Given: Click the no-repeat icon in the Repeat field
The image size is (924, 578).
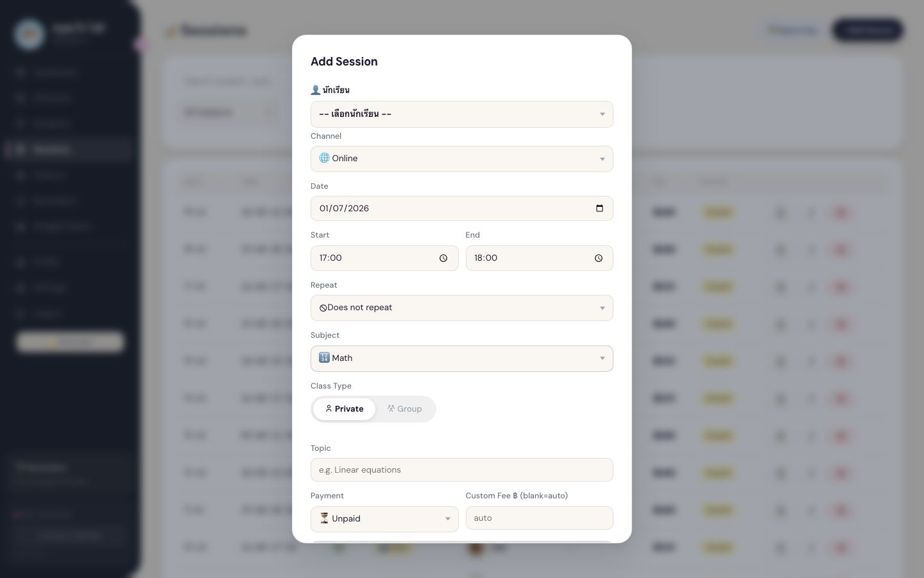Looking at the screenshot, I should point(323,308).
